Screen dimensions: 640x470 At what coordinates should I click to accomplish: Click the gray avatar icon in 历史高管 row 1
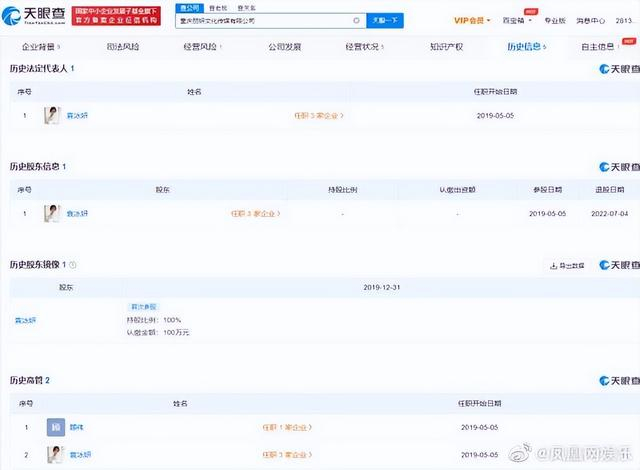tap(55, 427)
